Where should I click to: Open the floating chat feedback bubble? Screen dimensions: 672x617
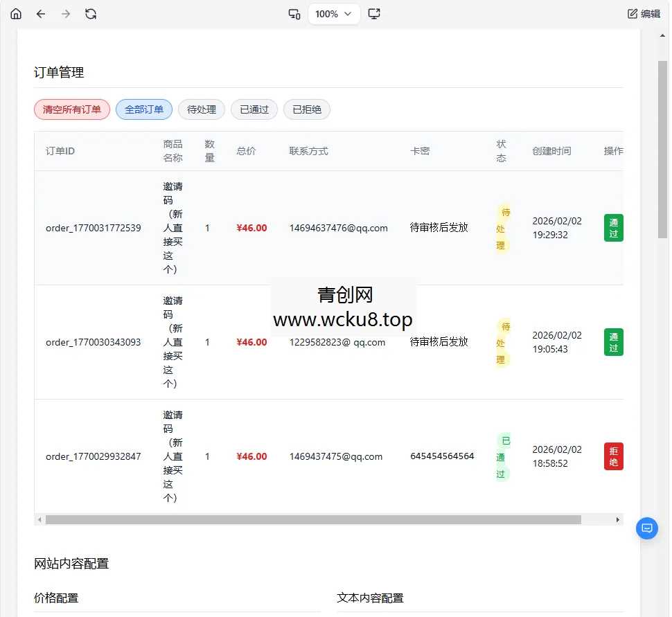(x=646, y=528)
